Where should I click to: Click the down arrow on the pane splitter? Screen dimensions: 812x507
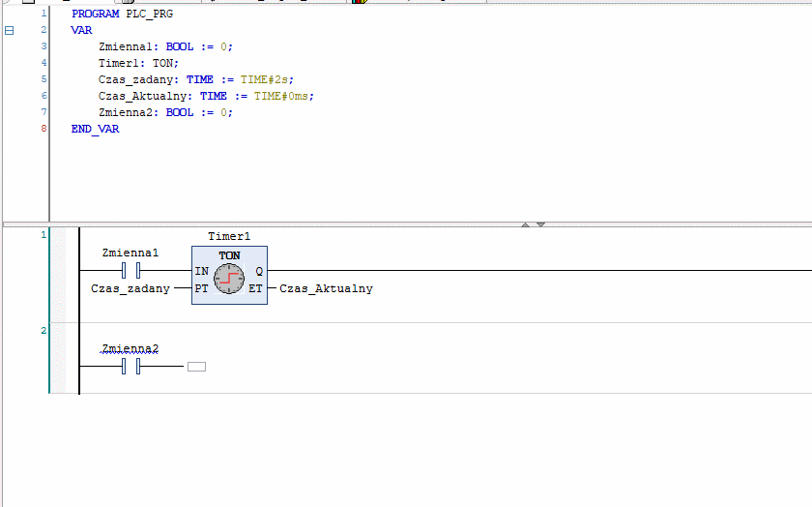tap(540, 224)
